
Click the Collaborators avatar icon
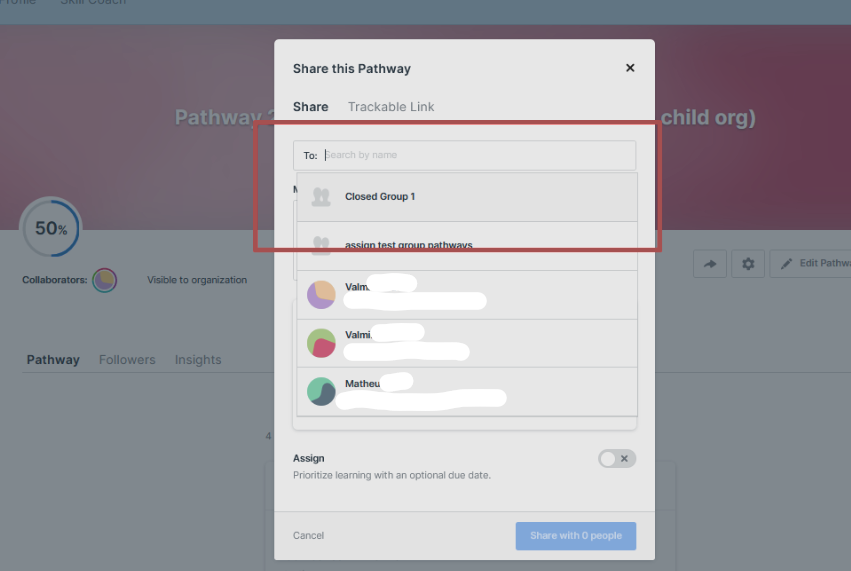point(104,280)
